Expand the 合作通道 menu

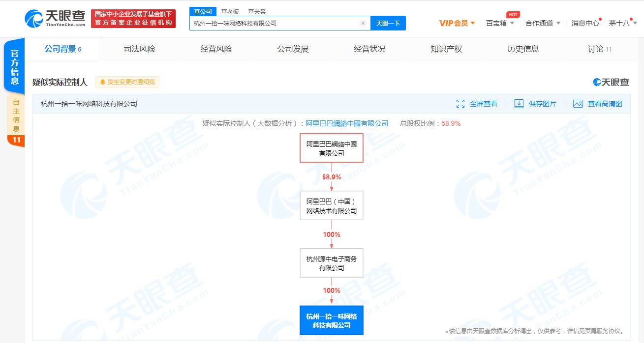[543, 23]
